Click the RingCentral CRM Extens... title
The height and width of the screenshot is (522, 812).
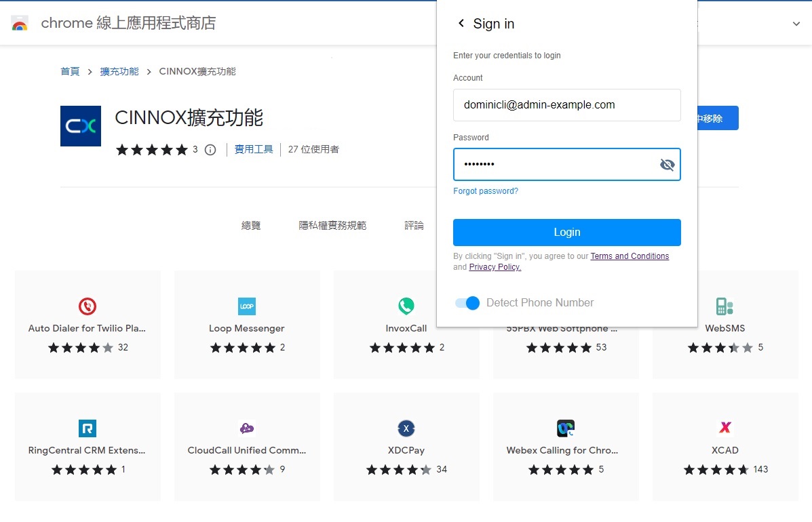(x=87, y=451)
